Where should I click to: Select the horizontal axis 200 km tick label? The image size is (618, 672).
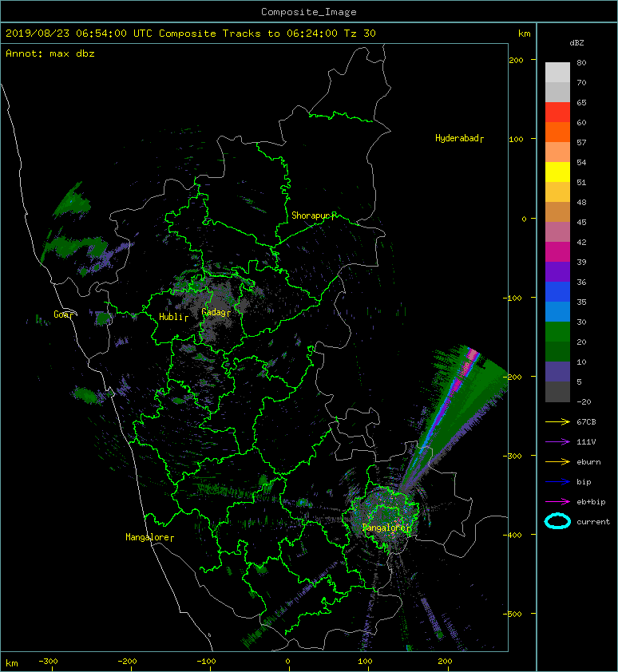445,662
